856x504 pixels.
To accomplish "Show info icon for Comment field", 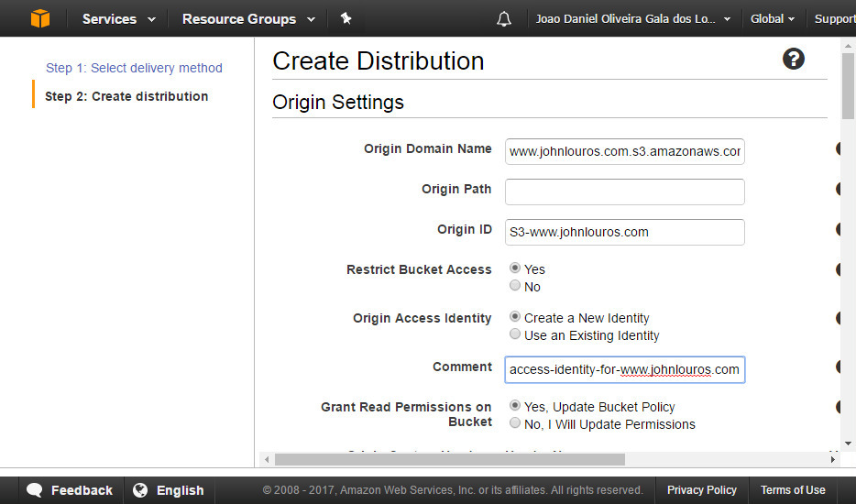I will click(838, 367).
